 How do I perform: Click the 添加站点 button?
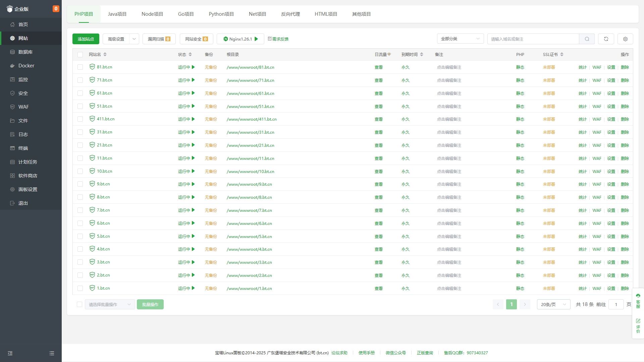click(x=86, y=39)
